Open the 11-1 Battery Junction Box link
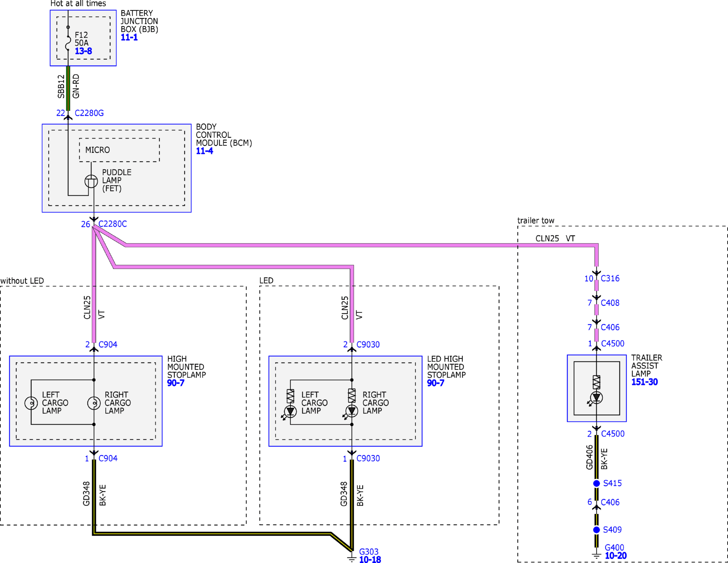The image size is (728, 563). click(x=129, y=37)
